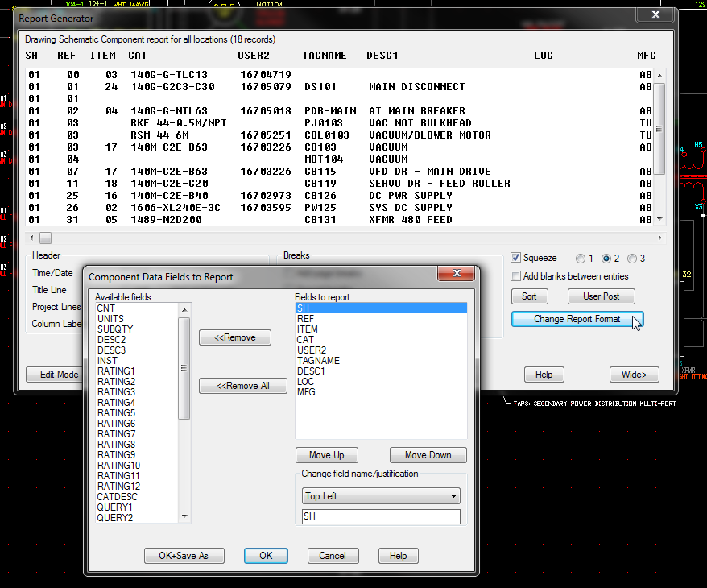Select squeeze option 1 radio button
The height and width of the screenshot is (588, 707).
(x=581, y=259)
